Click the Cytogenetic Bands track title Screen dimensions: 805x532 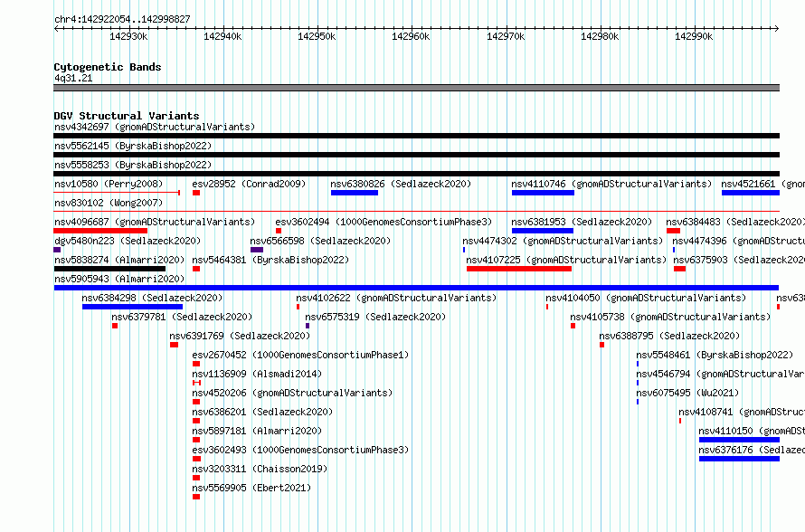pyautogui.click(x=108, y=67)
